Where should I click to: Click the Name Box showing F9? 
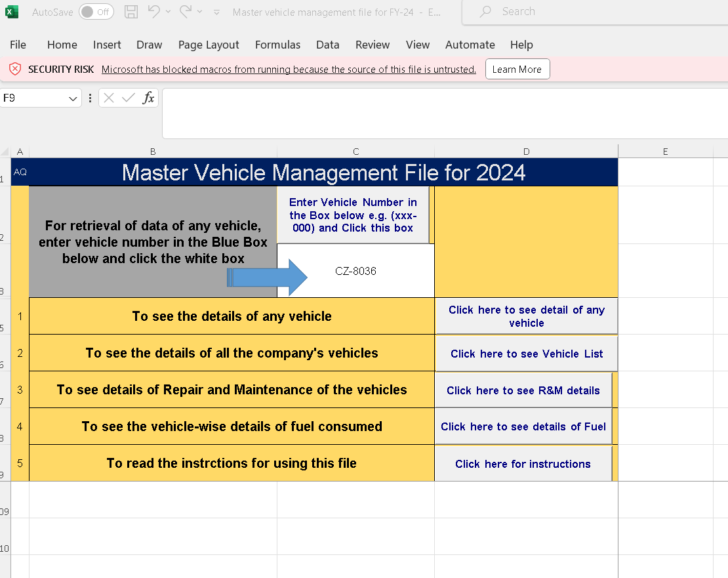coord(33,98)
